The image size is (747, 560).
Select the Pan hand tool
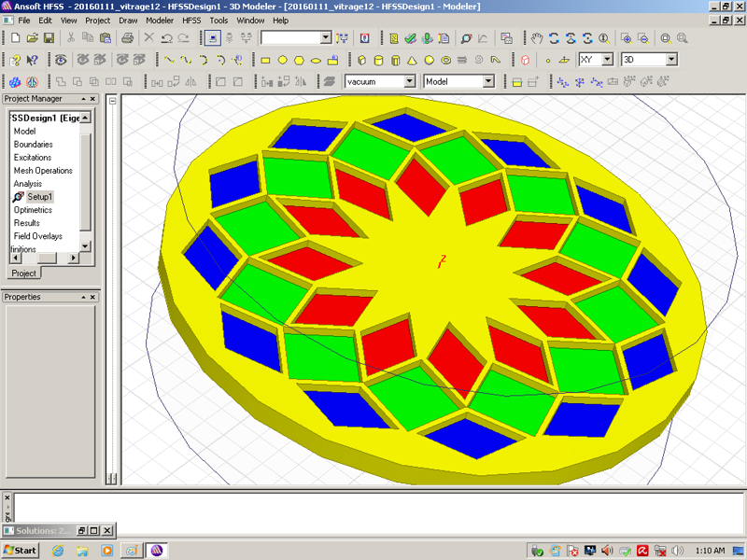point(537,38)
